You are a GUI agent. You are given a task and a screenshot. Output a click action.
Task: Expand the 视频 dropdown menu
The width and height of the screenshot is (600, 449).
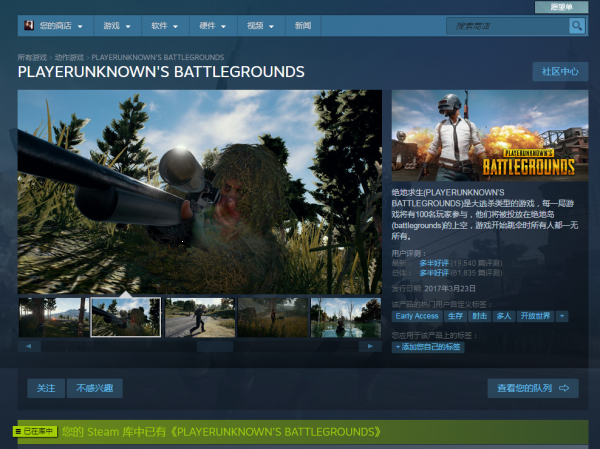[x=261, y=26]
